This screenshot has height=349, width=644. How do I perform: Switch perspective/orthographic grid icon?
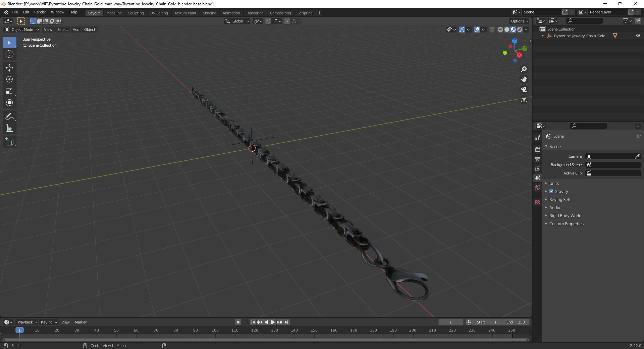pos(524,100)
